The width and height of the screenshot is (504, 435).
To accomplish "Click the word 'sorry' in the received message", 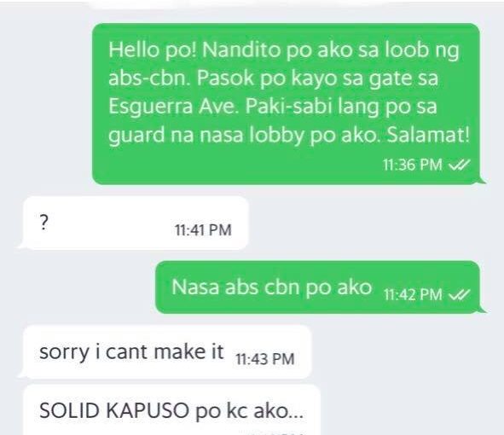I will (x=64, y=353).
